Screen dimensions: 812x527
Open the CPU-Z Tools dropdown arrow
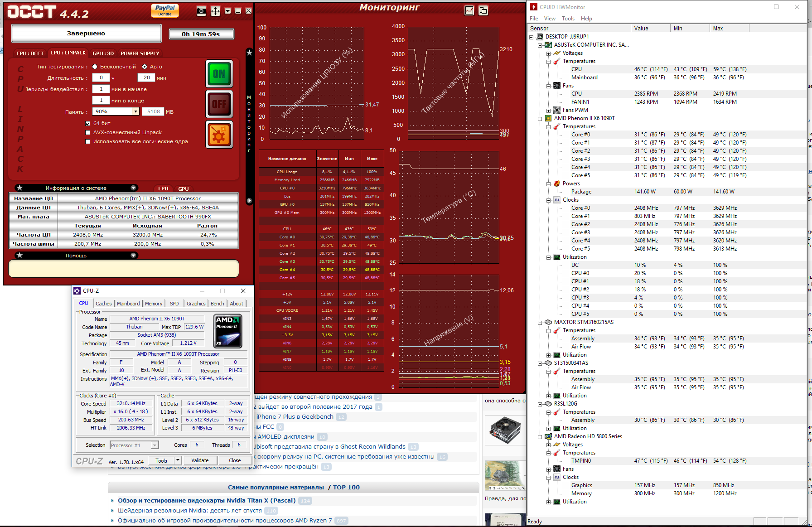click(x=178, y=460)
